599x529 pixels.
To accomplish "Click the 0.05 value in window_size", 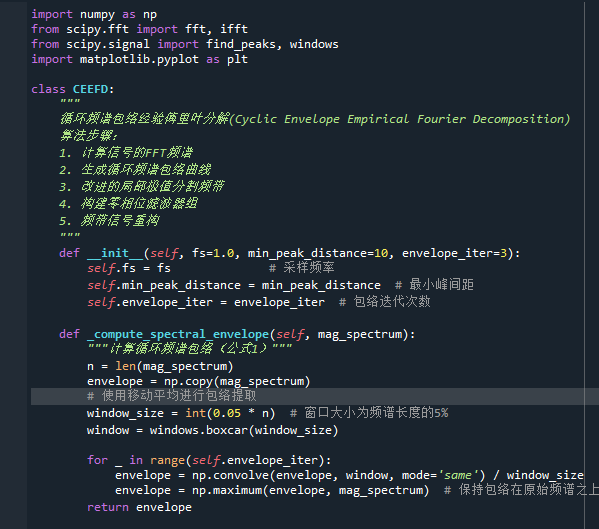I will [227, 413].
